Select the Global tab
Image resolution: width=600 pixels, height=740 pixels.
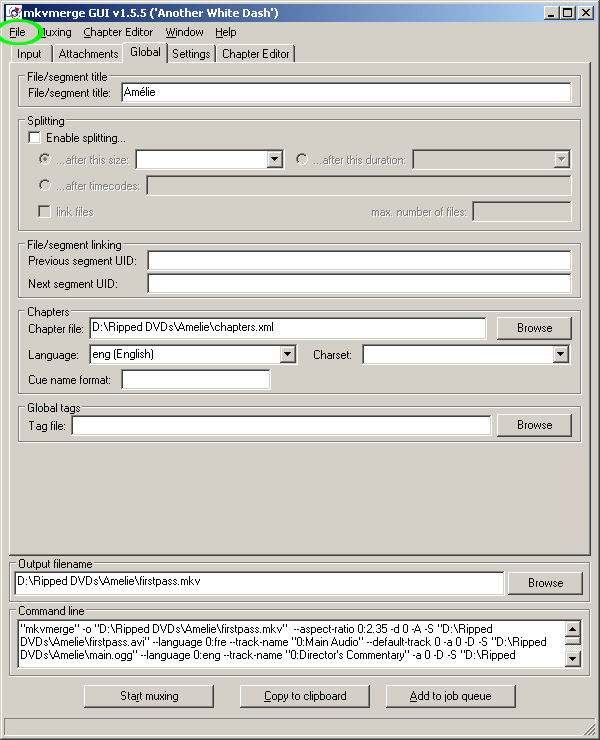pos(145,52)
